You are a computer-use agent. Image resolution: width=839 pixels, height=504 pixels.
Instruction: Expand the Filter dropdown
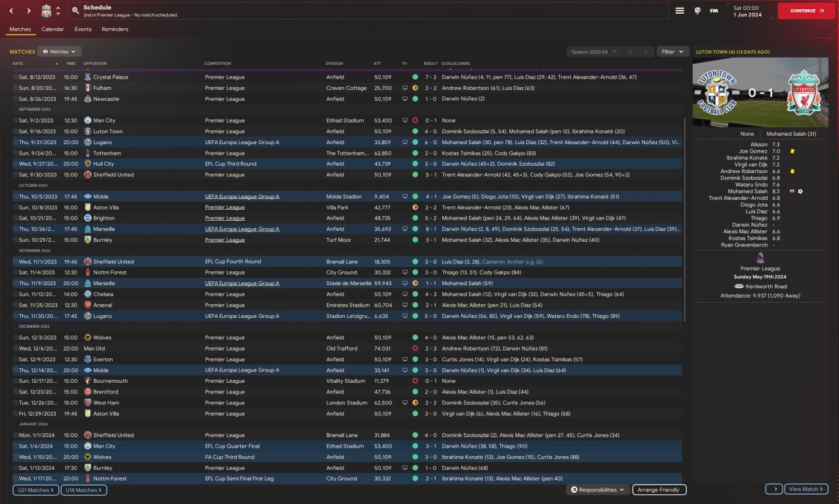pyautogui.click(x=673, y=51)
